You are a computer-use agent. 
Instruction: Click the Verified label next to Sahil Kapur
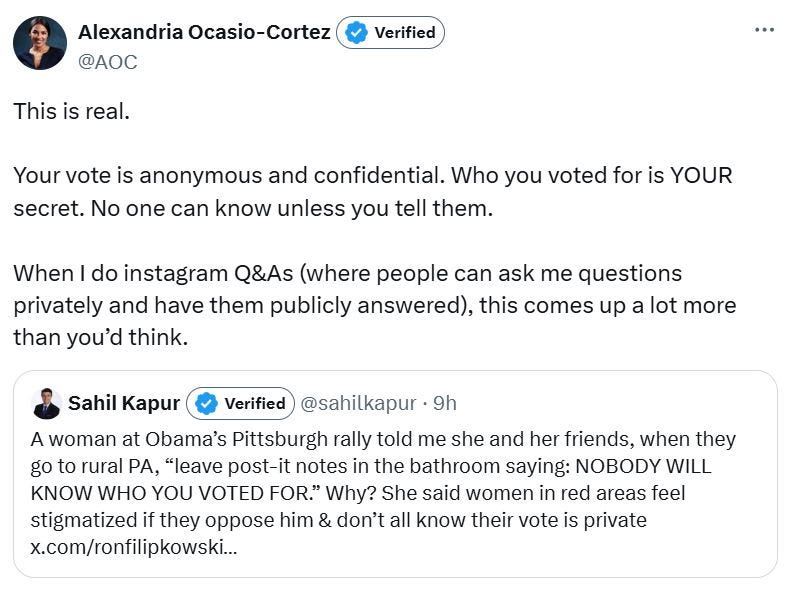pos(254,403)
